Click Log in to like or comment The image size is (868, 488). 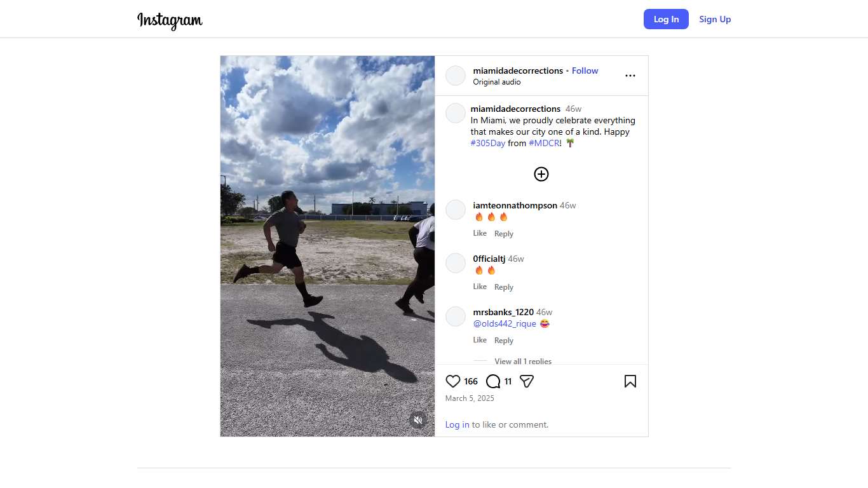click(457, 424)
